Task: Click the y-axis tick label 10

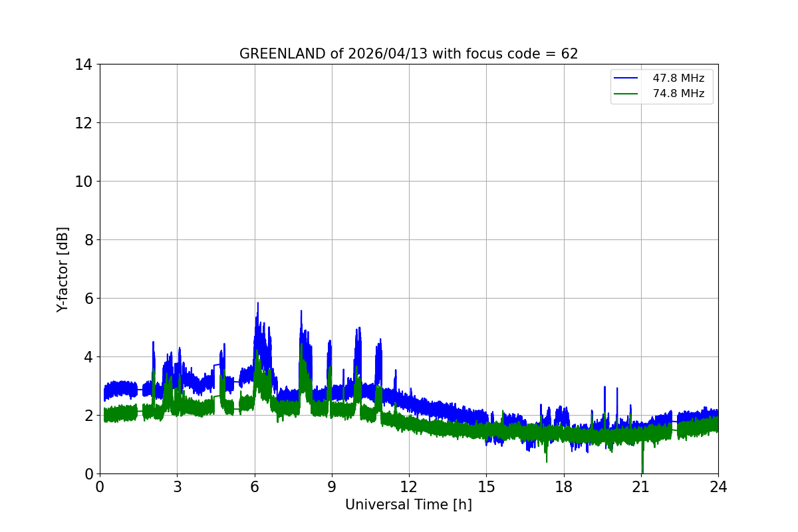Action: coord(83,182)
